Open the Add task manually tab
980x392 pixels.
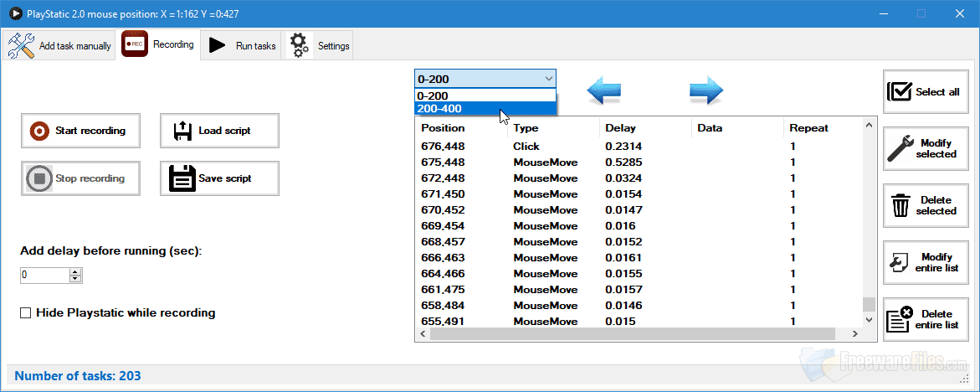click(59, 45)
